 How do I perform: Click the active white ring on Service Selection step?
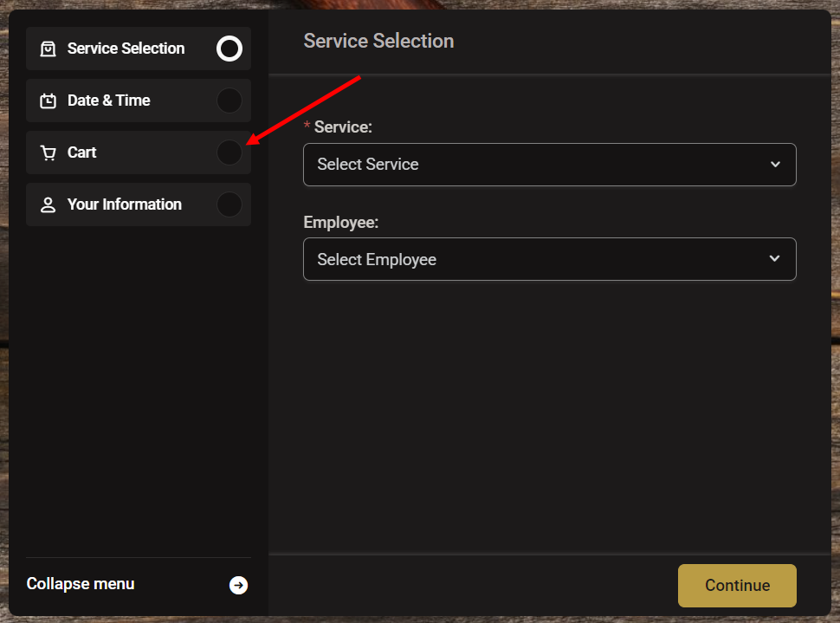[229, 49]
